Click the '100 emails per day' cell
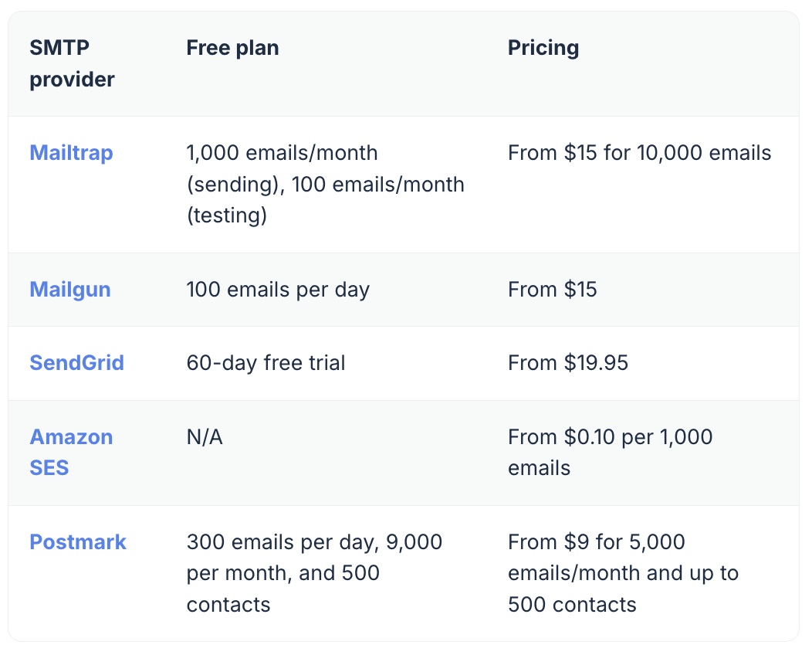Screen dimensions: 812x655 click(x=278, y=289)
